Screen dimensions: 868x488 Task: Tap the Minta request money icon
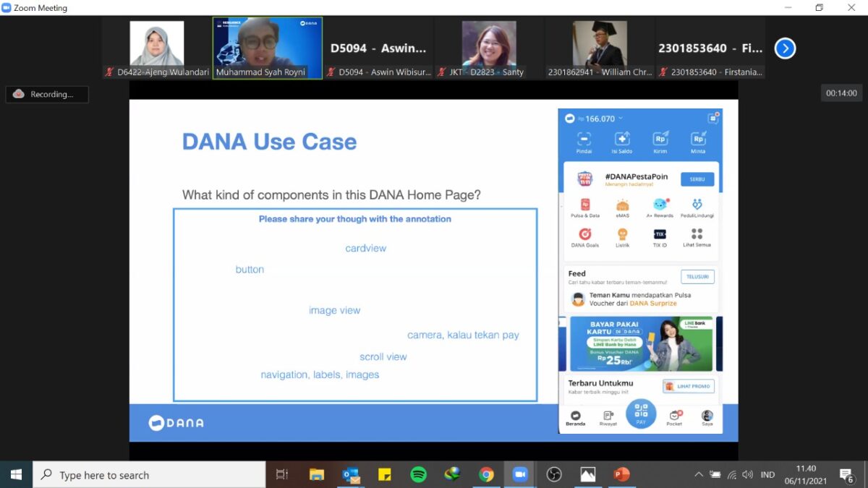point(698,139)
